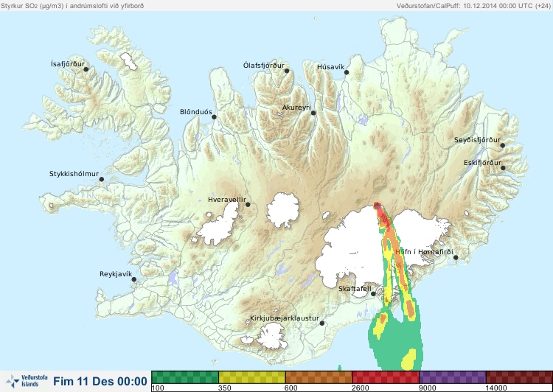Click the Reykjavík city marker dot
This screenshot has height=392, width=553.
tap(134, 279)
